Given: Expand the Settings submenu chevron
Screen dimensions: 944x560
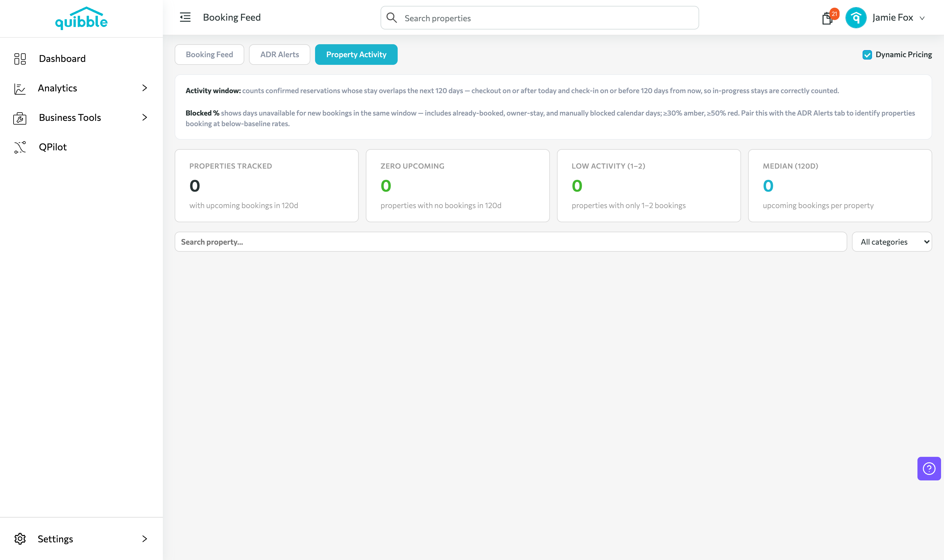Looking at the screenshot, I should pos(145,538).
